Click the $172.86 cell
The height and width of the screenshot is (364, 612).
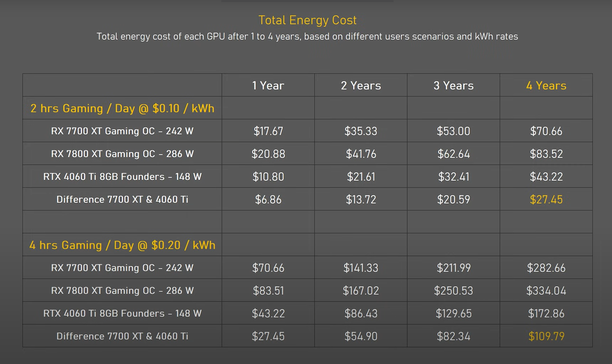pyautogui.click(x=546, y=313)
